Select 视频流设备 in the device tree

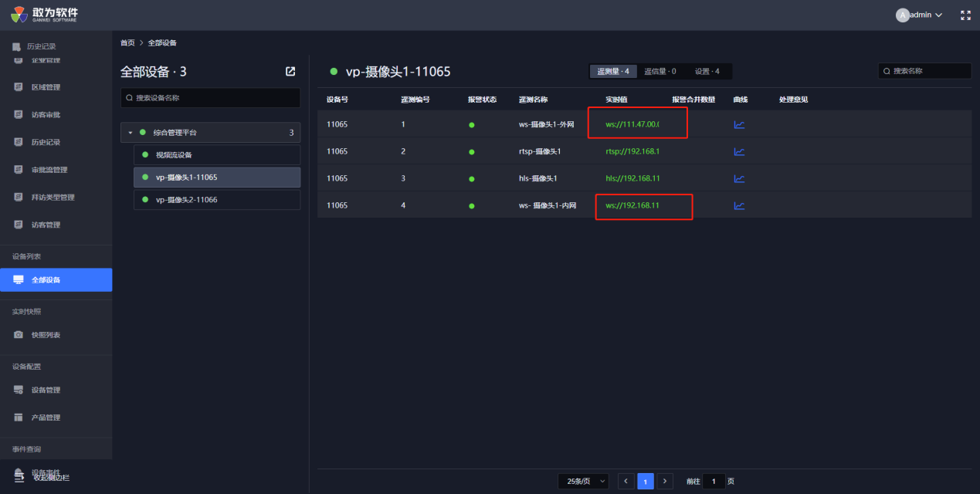pos(174,155)
